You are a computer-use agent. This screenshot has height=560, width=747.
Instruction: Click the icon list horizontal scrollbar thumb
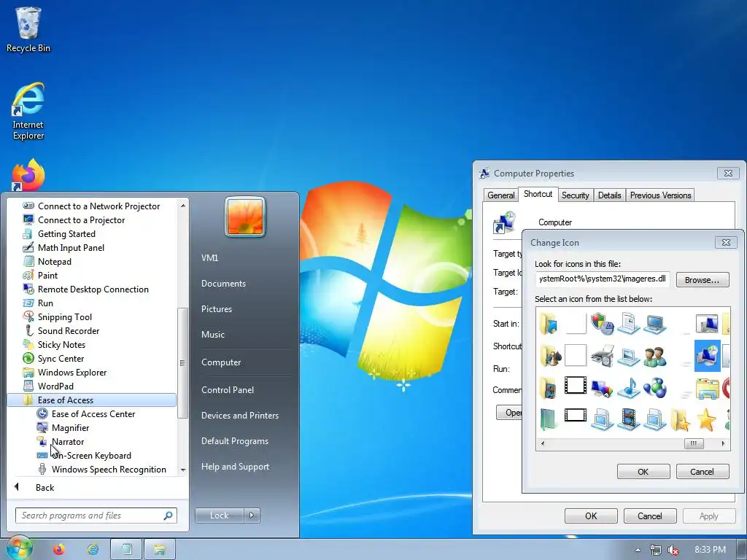[x=694, y=443]
